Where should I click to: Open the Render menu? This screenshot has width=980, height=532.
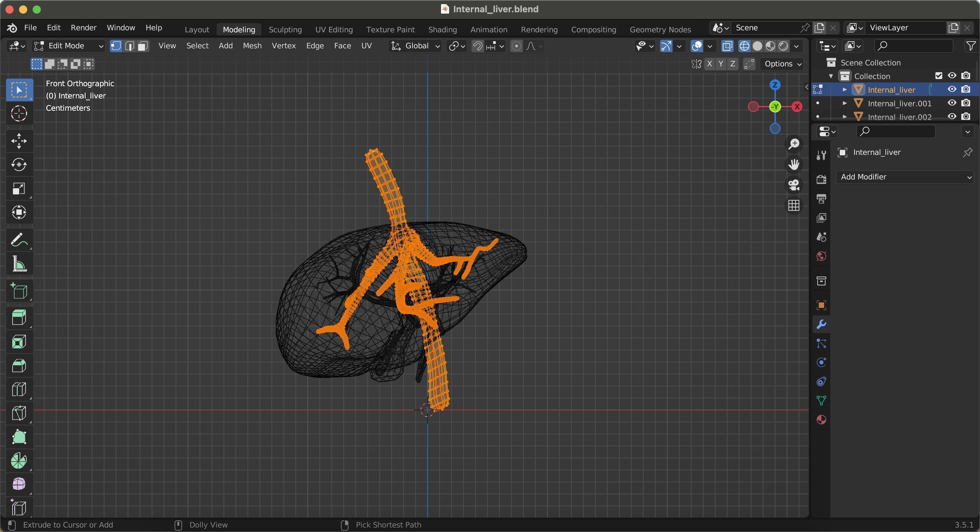tap(83, 28)
